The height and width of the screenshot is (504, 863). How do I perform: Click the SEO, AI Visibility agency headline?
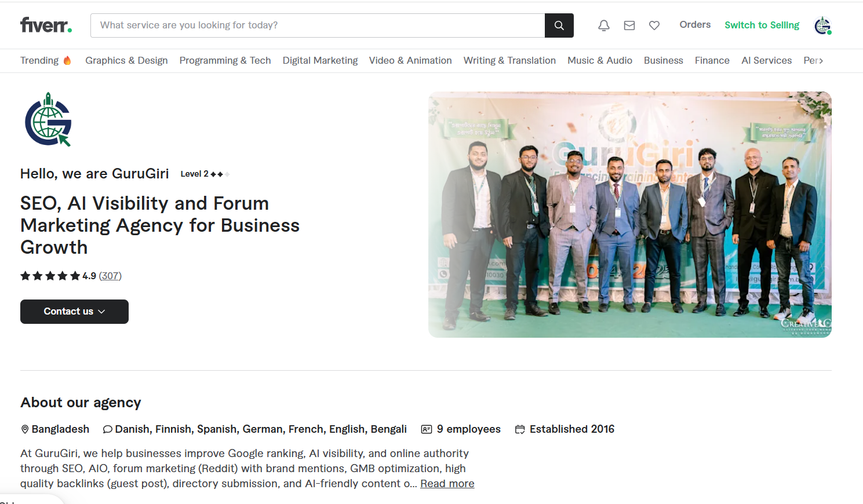(160, 225)
